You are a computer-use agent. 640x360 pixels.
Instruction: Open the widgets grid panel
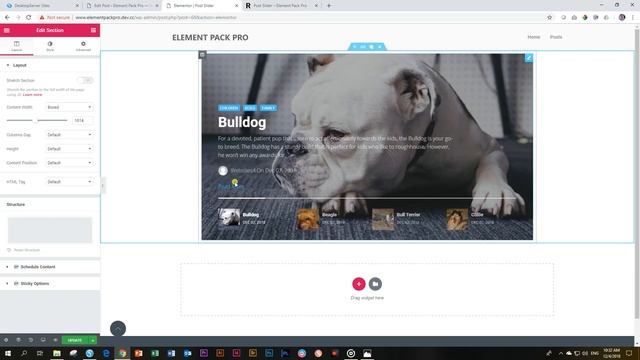pyautogui.click(x=93, y=30)
